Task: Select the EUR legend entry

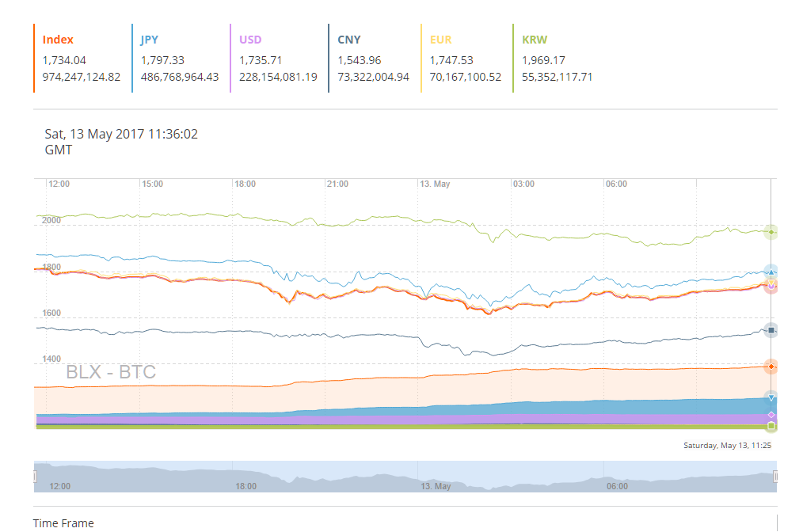Action: coord(440,40)
